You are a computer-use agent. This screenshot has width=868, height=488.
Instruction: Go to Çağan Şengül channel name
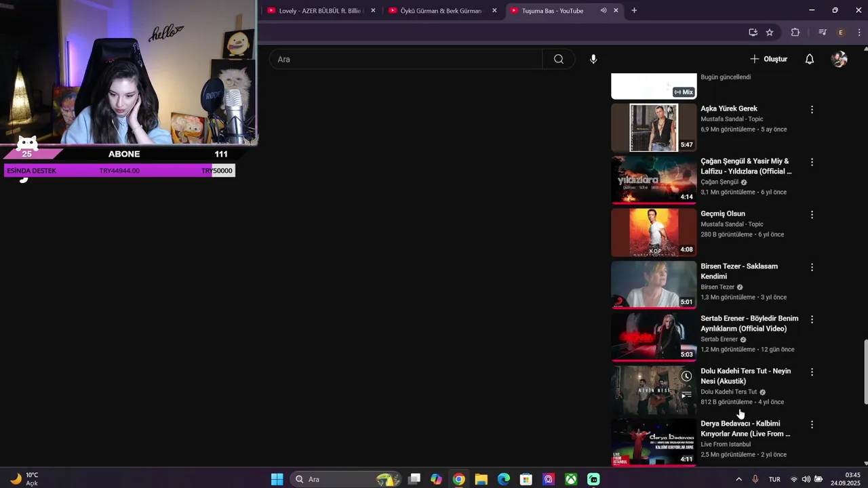point(719,182)
